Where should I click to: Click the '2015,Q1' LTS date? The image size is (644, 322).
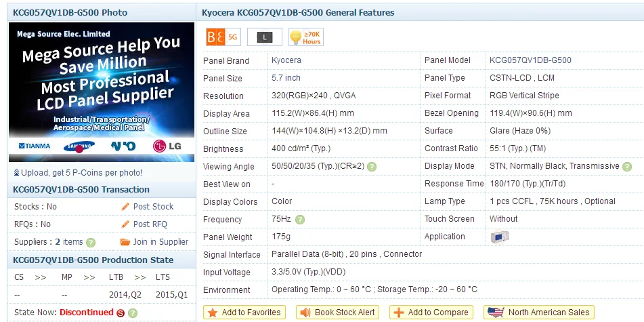coord(172,295)
